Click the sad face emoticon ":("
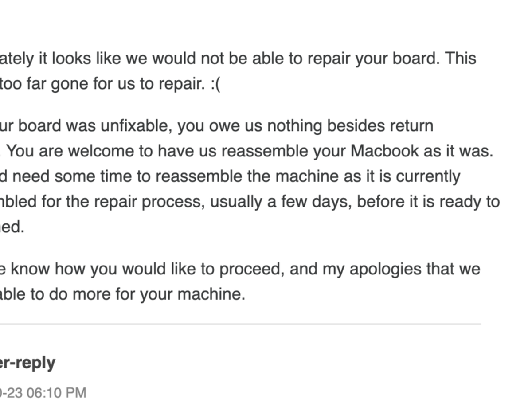532x399 pixels. point(215,84)
